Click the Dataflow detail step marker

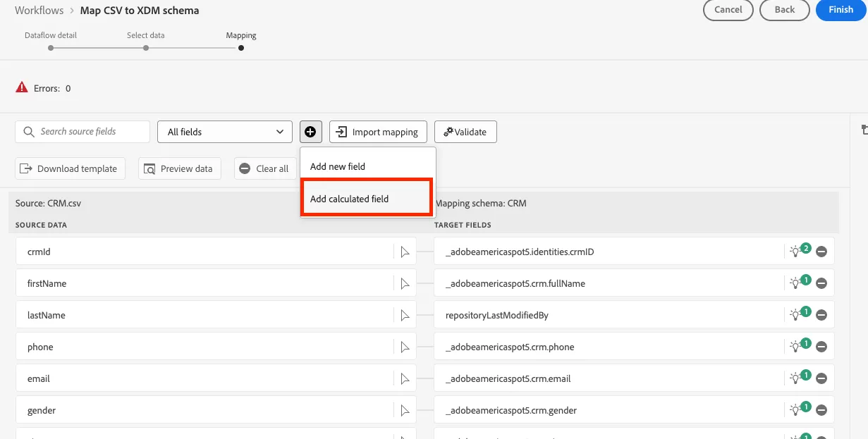pos(51,48)
